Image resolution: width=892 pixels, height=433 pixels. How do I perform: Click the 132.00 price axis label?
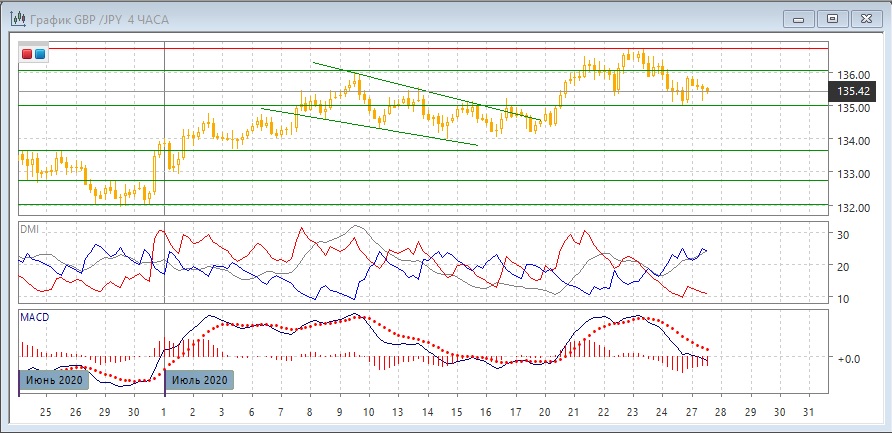coord(851,208)
